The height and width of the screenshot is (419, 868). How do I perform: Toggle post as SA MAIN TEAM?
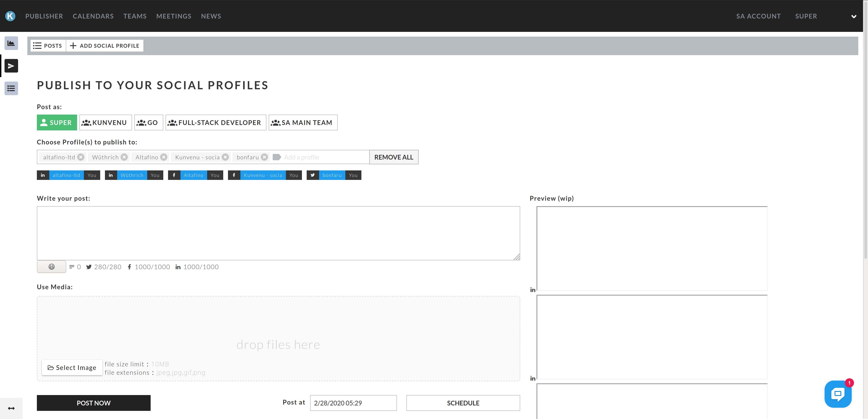pos(303,122)
